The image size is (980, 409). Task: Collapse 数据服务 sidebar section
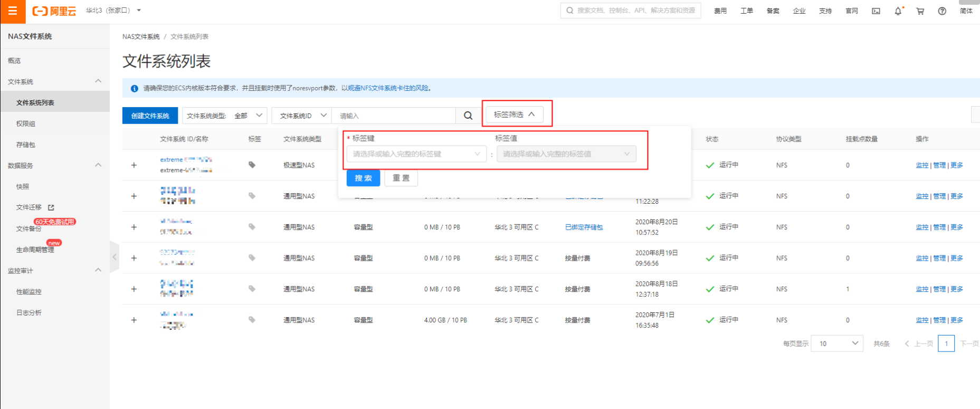98,165
